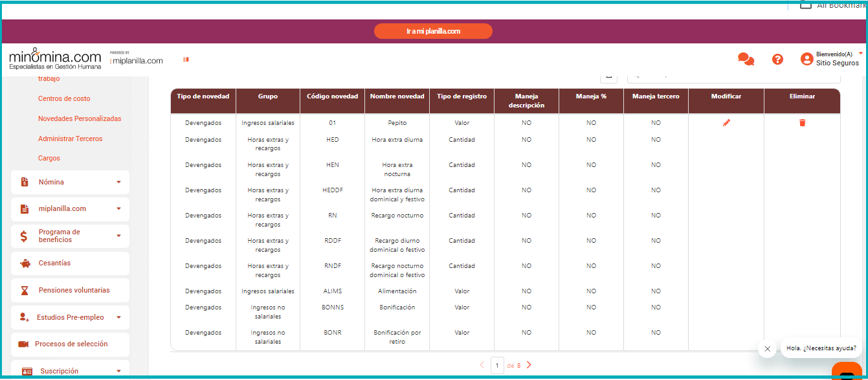The image size is (868, 380).
Task: Expand Programa de beneficios dropdown arrow
Action: click(x=118, y=236)
